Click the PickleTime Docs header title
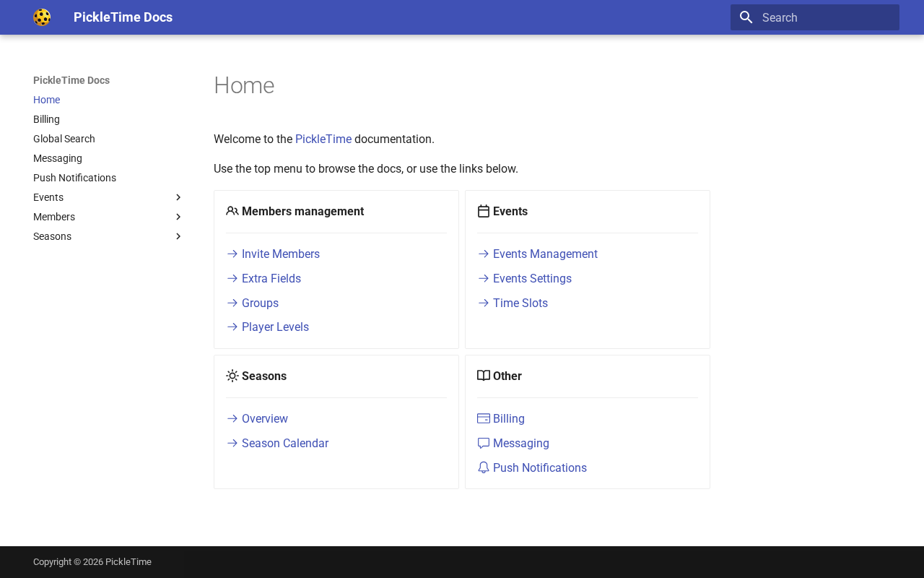 [123, 17]
